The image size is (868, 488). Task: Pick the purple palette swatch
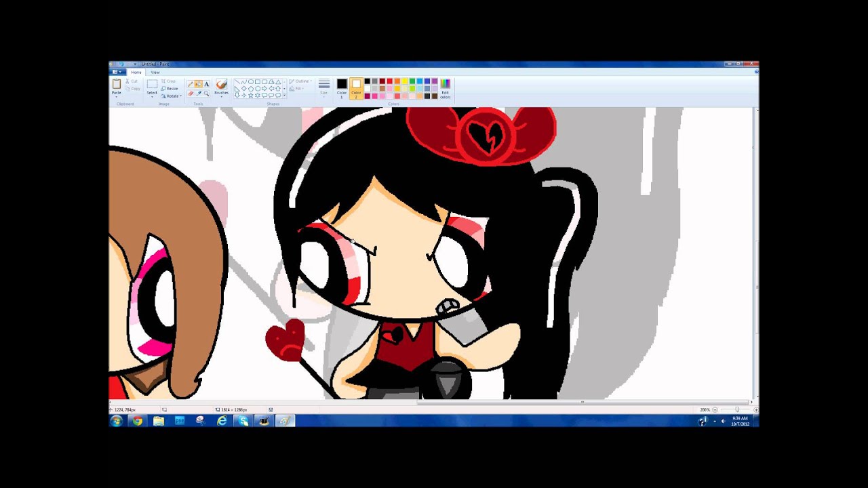[435, 81]
